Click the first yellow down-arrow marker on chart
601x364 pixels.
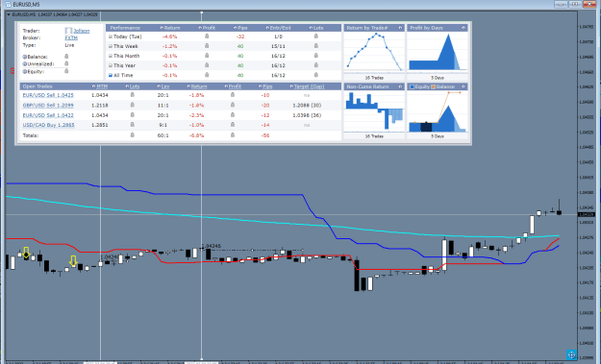(x=26, y=253)
